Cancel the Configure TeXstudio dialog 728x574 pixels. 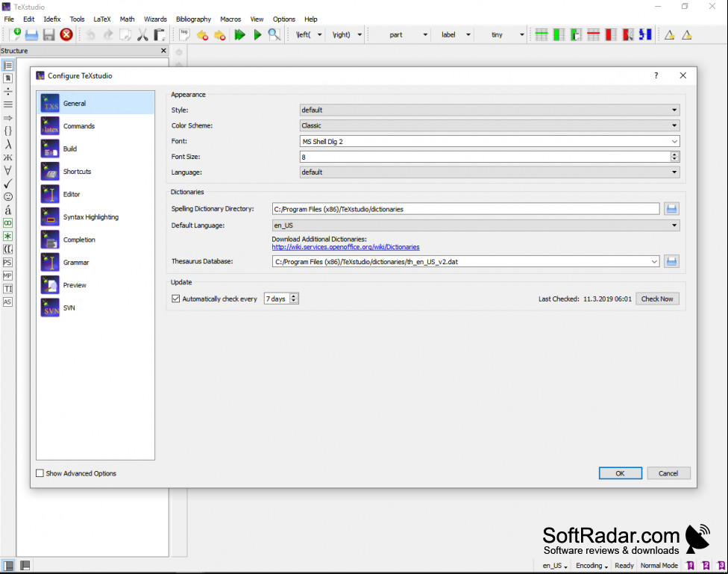668,473
